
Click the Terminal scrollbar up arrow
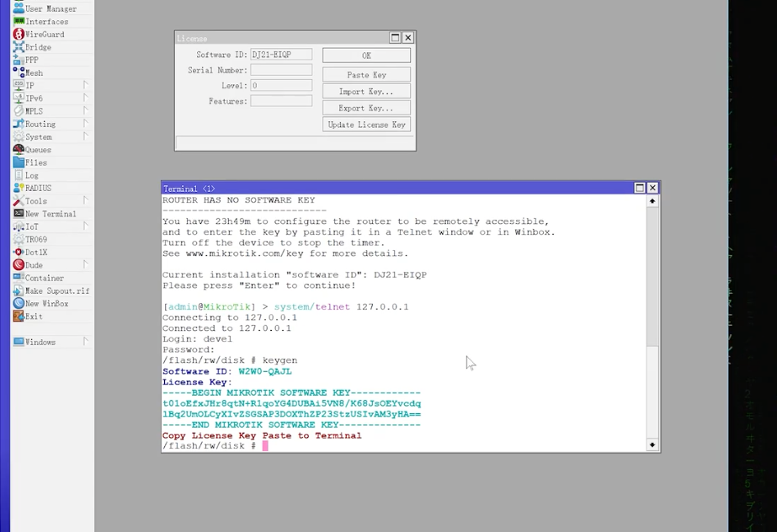click(652, 201)
